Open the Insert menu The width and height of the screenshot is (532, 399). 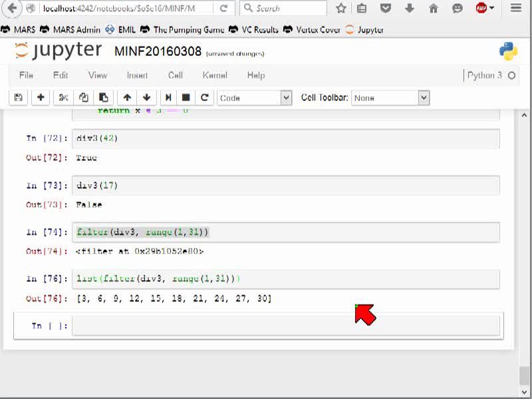137,75
